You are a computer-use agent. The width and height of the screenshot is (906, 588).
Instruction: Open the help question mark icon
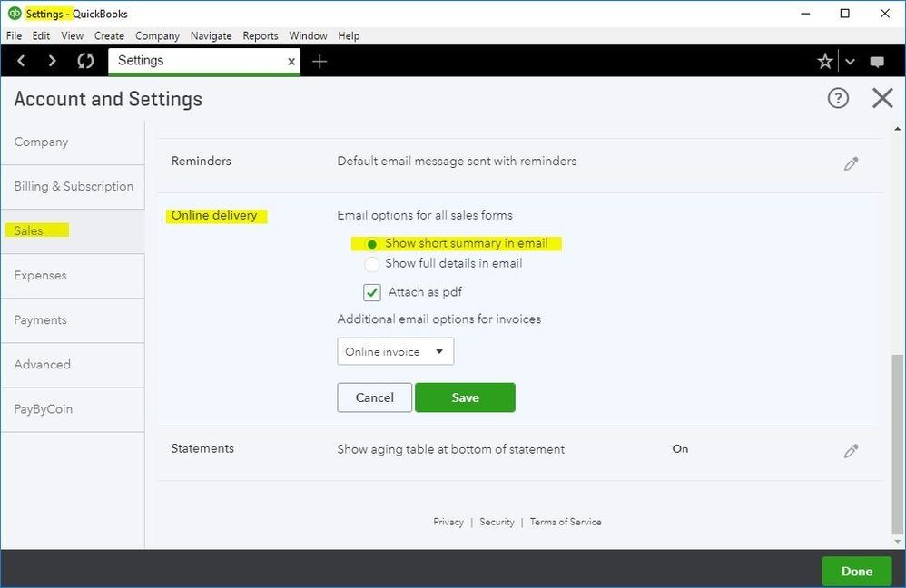pos(838,98)
